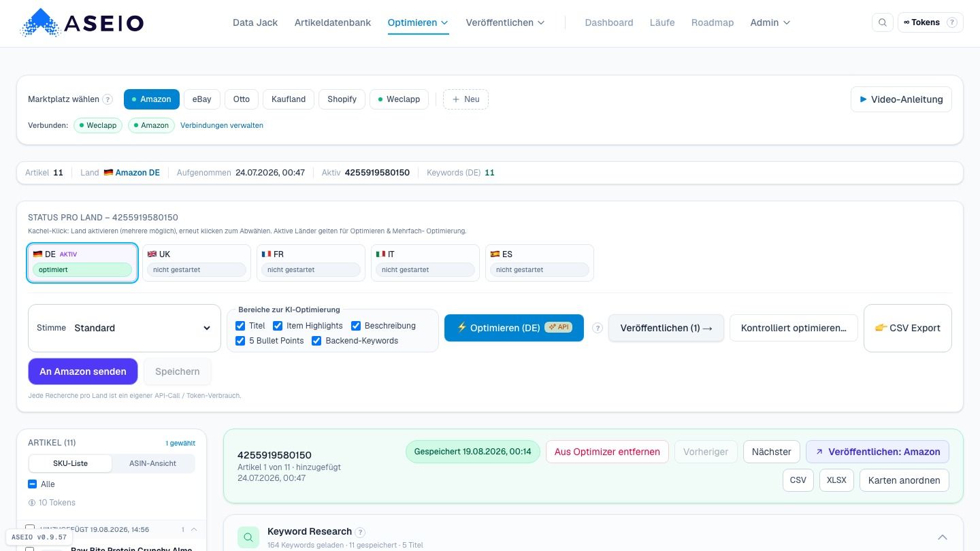Open the search magnifier in the header
The image size is (980, 551).
[x=883, y=22]
